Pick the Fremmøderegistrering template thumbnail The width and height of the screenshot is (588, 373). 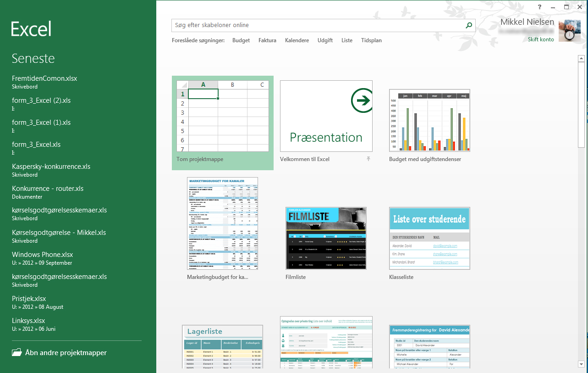point(429,347)
